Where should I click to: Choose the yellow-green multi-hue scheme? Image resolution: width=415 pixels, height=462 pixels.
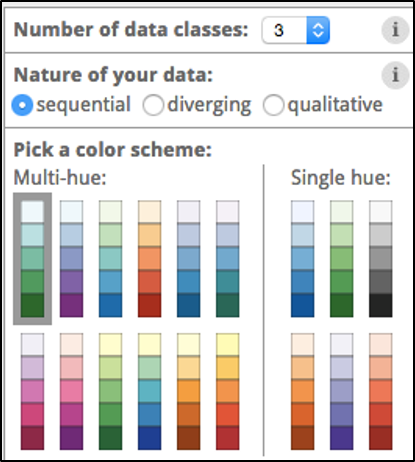coord(110,392)
